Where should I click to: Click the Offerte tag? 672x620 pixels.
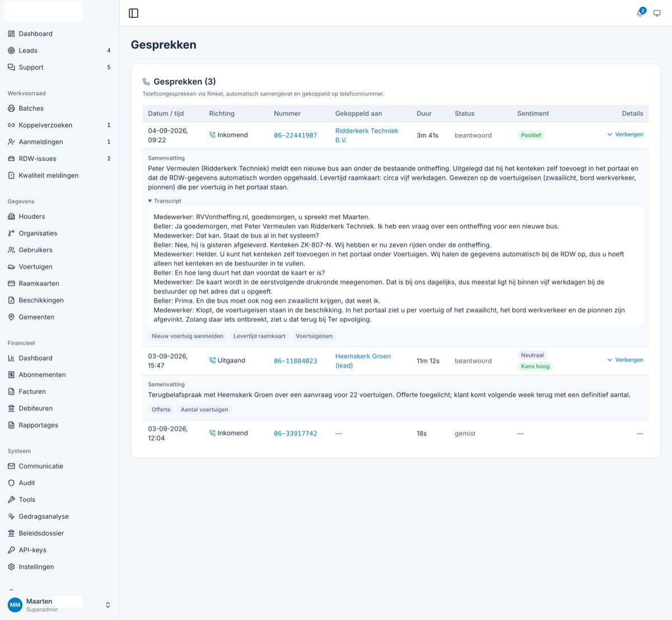click(x=161, y=410)
